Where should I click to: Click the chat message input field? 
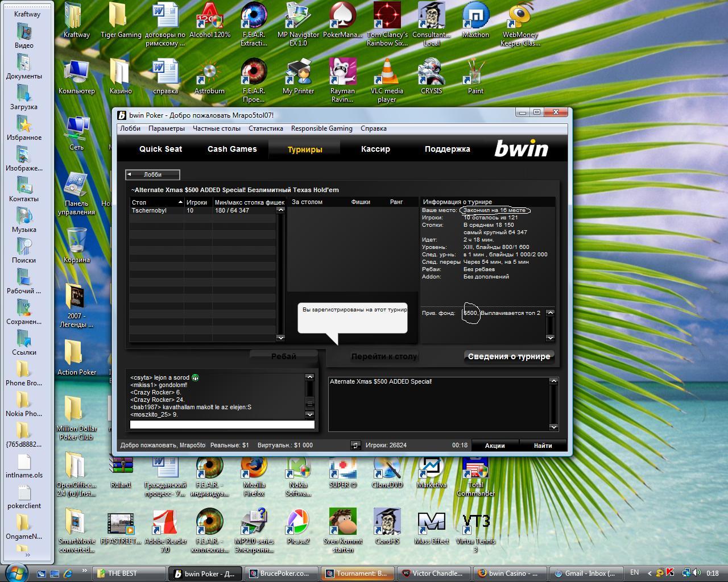[222, 425]
